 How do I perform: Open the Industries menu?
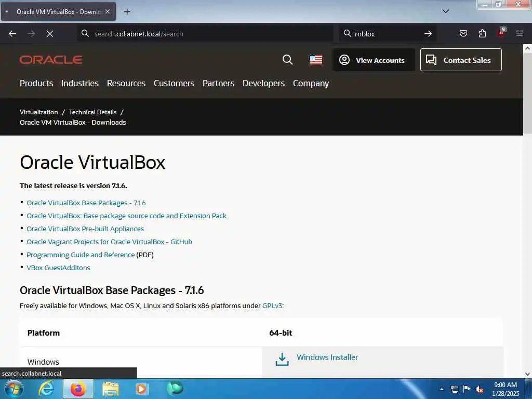tap(79, 83)
